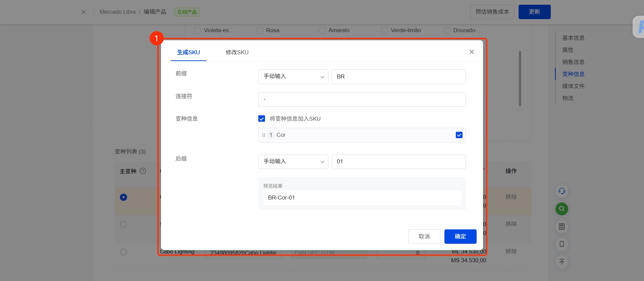Click 移除 for the third variant row

tap(511, 251)
